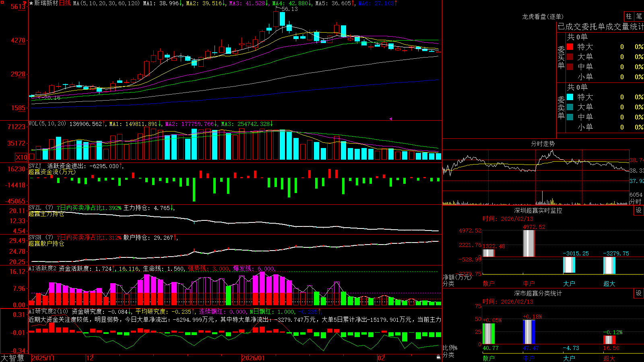Click the 40.77 散户 bar in classification chart

coord(489,333)
